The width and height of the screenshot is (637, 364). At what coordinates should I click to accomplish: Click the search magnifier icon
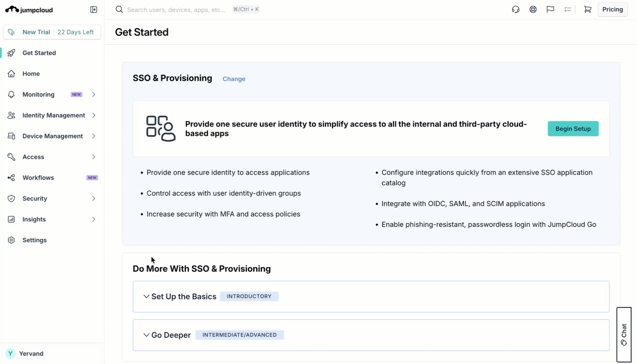click(x=119, y=10)
